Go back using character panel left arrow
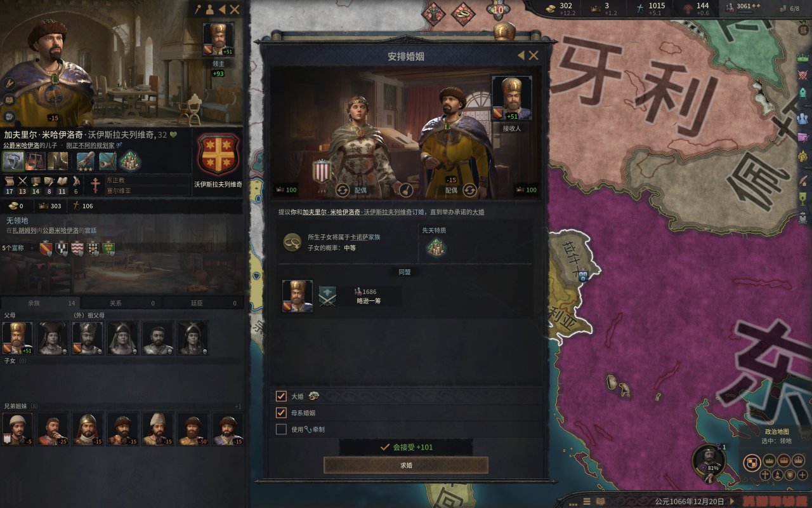The height and width of the screenshot is (508, 812). tap(222, 10)
